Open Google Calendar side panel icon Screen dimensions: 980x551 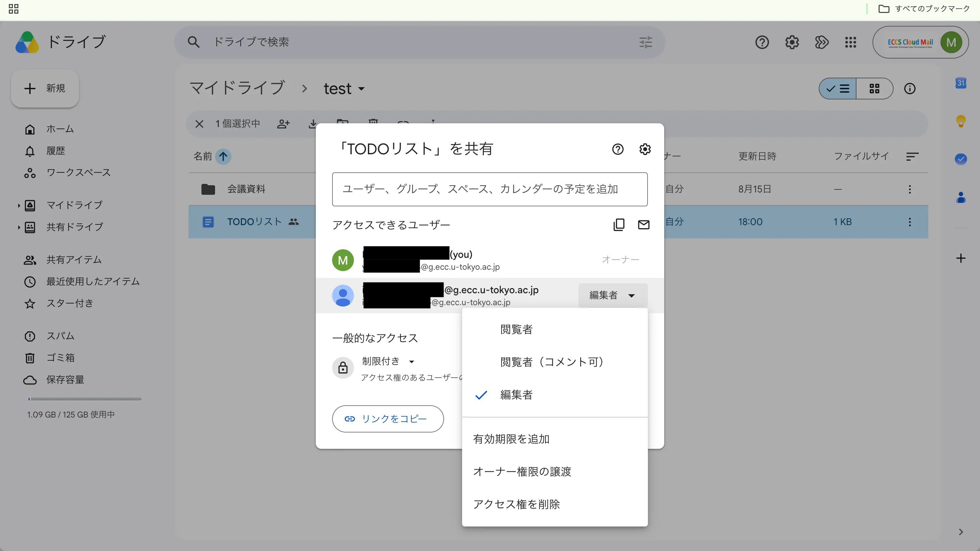[x=961, y=83]
